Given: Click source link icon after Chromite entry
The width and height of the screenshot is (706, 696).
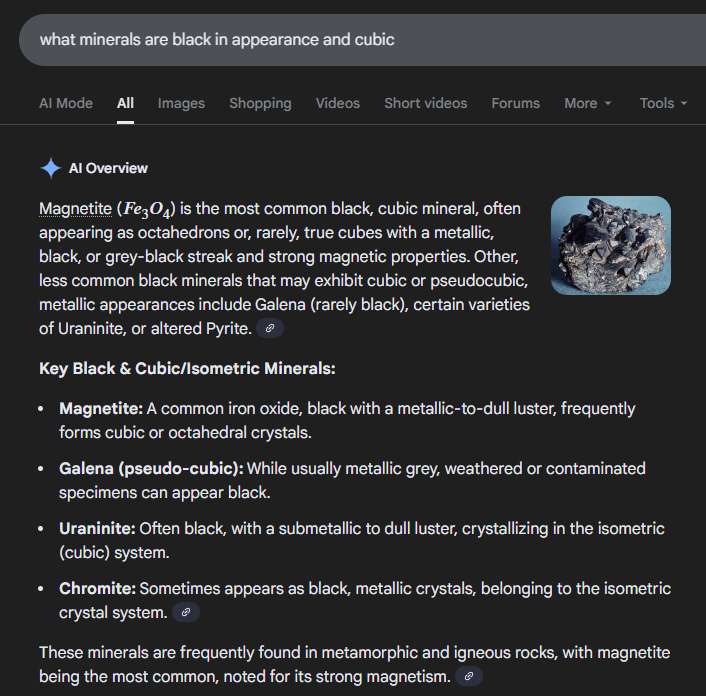Looking at the screenshot, I should pyautogui.click(x=185, y=612).
